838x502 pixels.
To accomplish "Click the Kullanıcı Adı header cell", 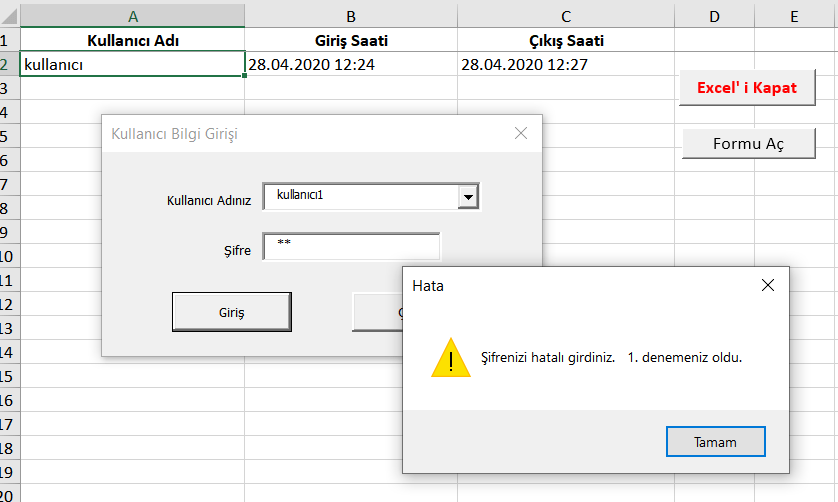I will (132, 41).
